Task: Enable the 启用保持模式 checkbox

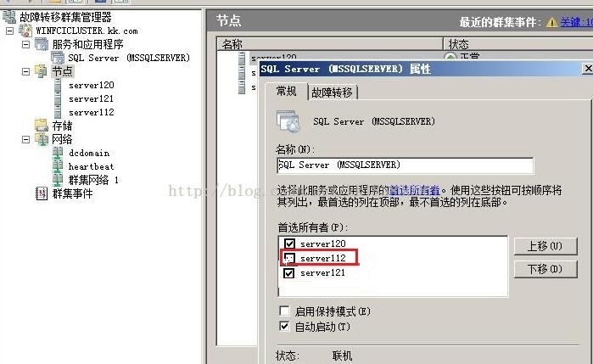Action: point(284,311)
